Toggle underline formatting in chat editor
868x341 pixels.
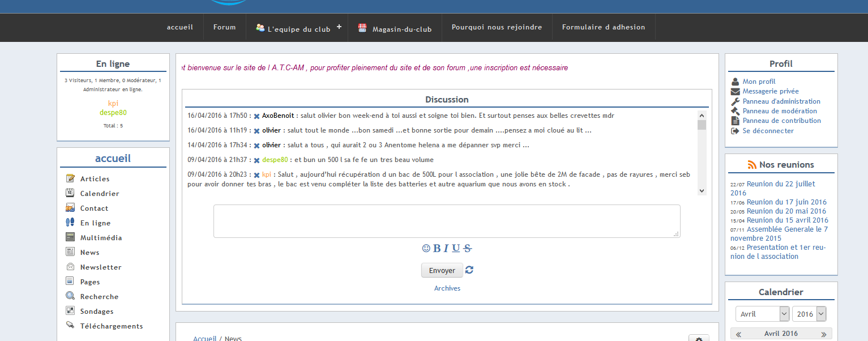[x=456, y=248]
